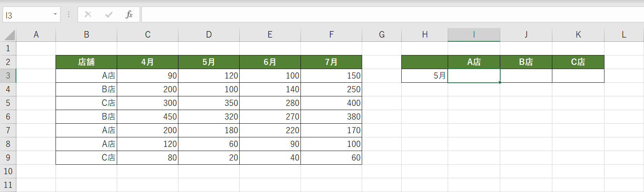The image size is (644, 192).
Task: Expand the Name Box dropdown arrow
Action: click(55, 15)
